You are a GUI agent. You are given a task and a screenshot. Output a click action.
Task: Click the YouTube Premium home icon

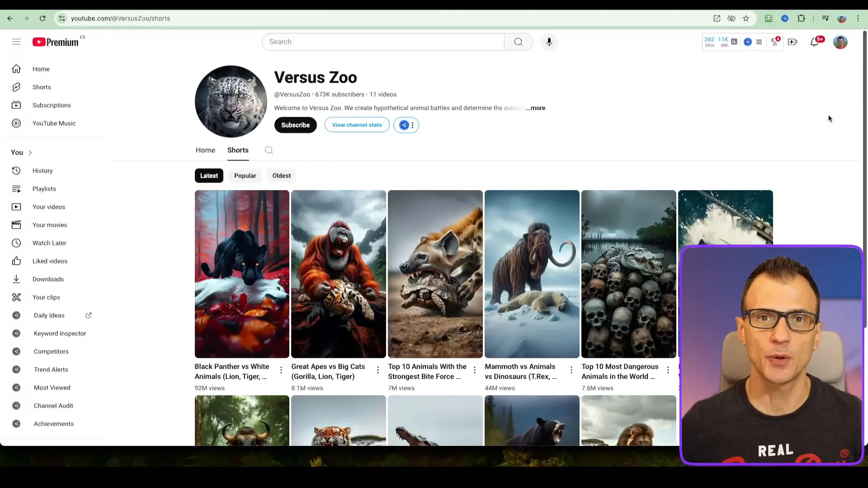pos(55,42)
